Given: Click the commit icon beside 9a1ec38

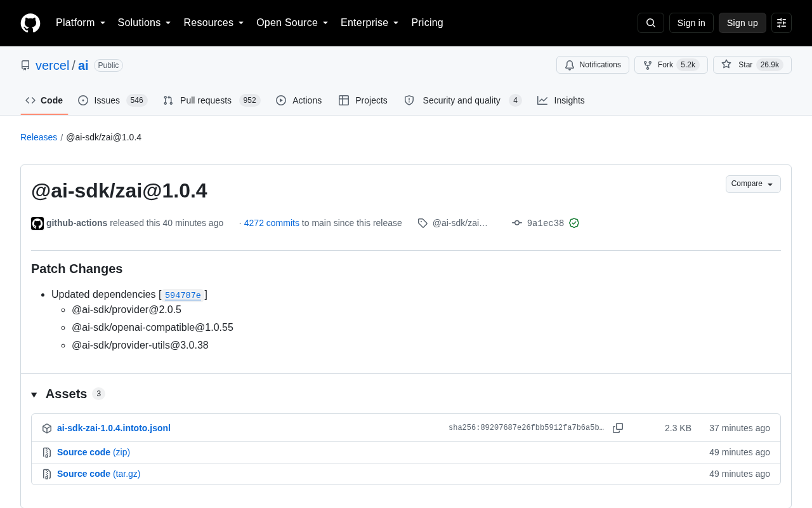Looking at the screenshot, I should click(517, 223).
